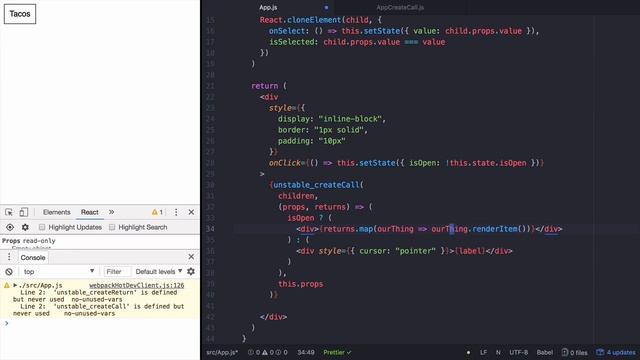This screenshot has width=640, height=360.
Task: Click the 'return' keyword on line 21
Action: coord(264,86)
